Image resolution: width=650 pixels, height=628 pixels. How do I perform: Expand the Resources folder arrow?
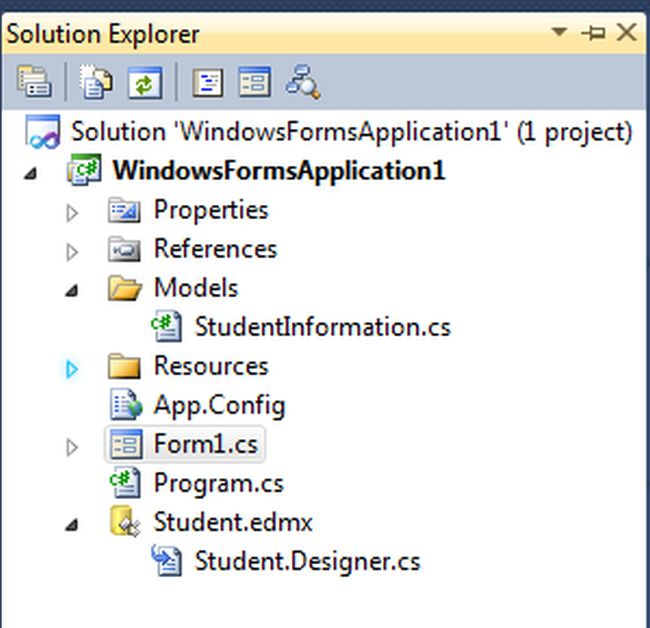pyautogui.click(x=71, y=369)
